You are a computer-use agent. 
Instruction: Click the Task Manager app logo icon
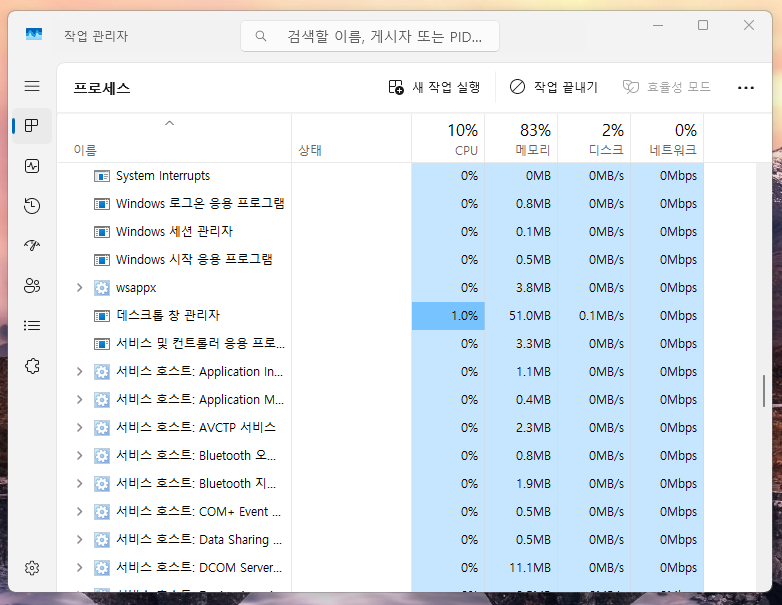point(34,34)
